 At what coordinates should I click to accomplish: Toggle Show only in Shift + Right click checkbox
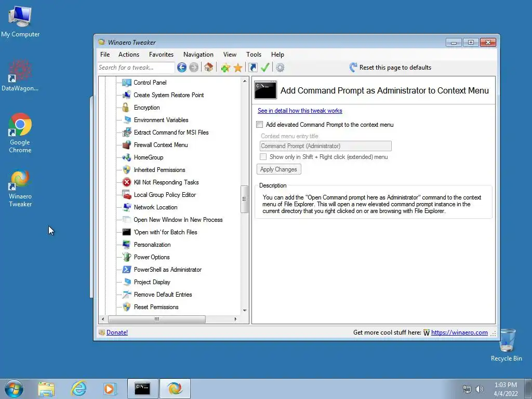pyautogui.click(x=263, y=157)
